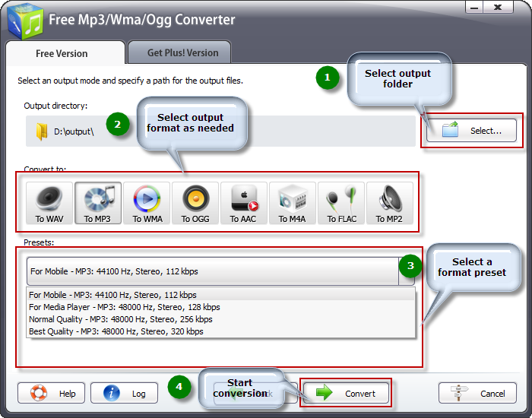This screenshot has width=532, height=418.
Task: Select the To M4A format icon
Action: (x=293, y=203)
